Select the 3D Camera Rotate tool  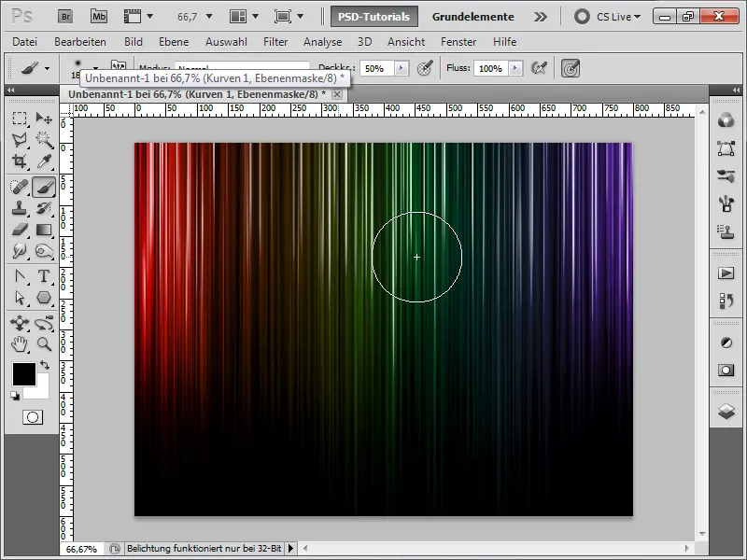[x=44, y=323]
